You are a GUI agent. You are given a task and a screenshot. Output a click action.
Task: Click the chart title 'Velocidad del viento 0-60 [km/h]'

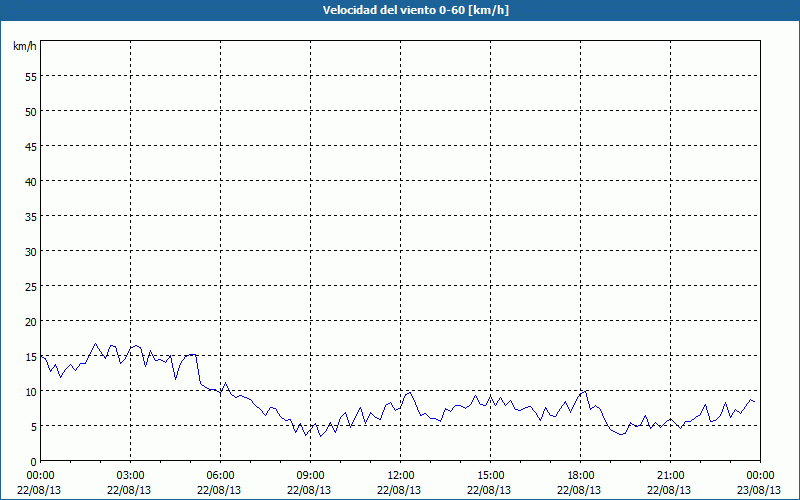coord(416,10)
